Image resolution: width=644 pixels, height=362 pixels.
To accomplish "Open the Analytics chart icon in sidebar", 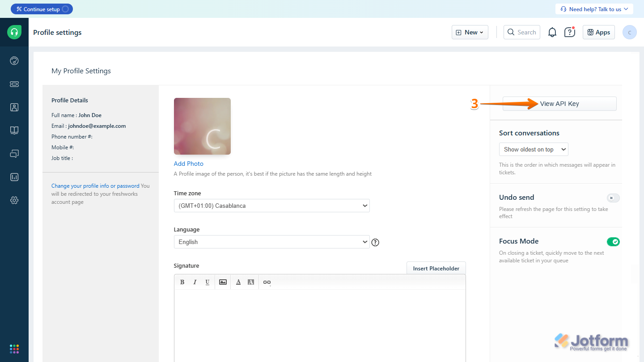I will [x=14, y=177].
